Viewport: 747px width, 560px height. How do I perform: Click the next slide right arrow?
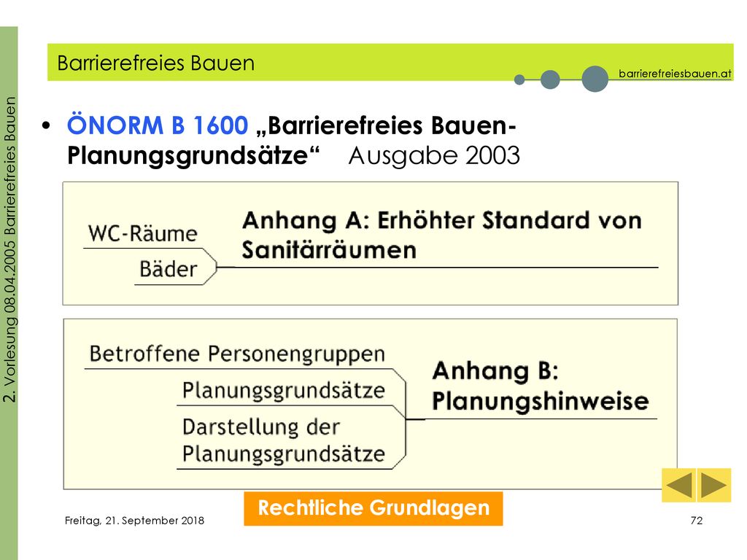pos(714,485)
